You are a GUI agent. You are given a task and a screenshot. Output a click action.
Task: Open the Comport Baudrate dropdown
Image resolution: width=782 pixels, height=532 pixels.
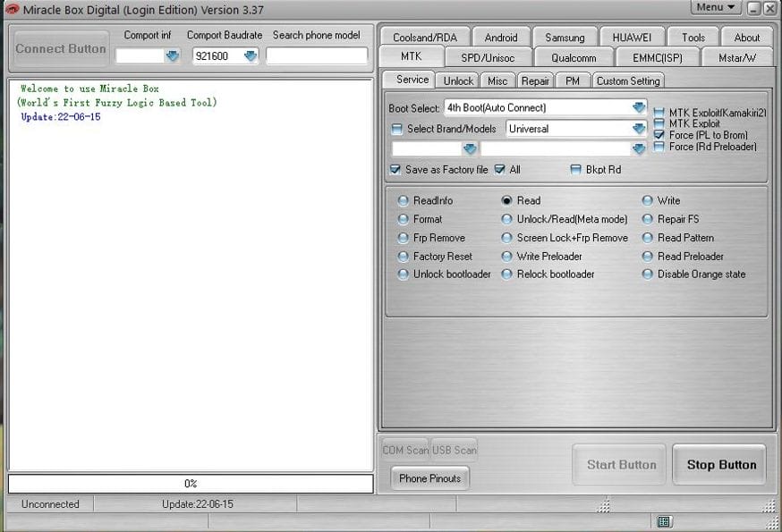click(x=251, y=55)
